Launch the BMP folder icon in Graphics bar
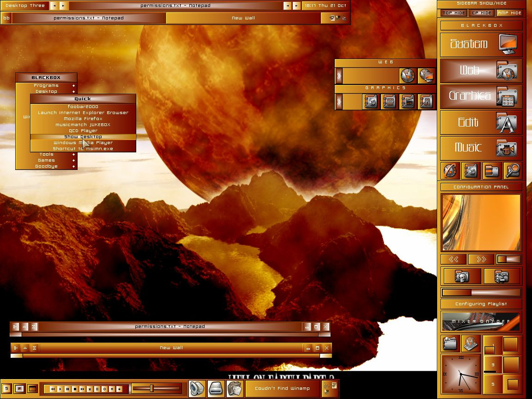This screenshot has width=532, height=399. 389,102
